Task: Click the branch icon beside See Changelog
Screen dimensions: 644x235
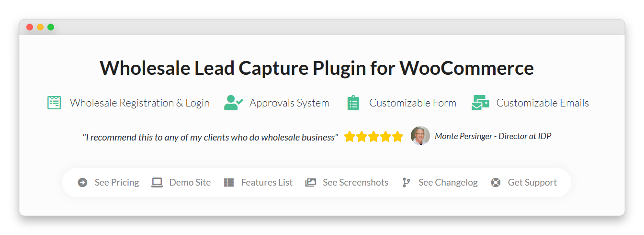Action: 406,182
